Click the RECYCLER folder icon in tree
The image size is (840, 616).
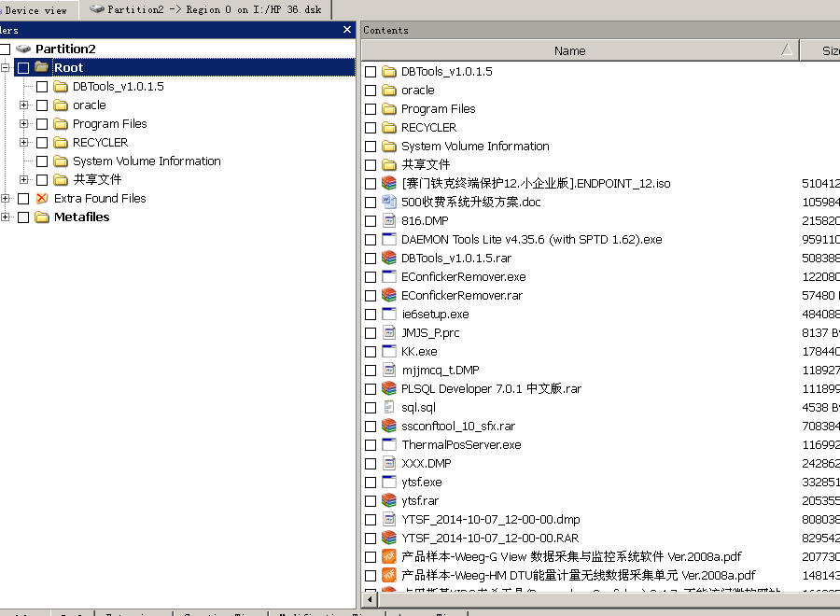tap(61, 143)
